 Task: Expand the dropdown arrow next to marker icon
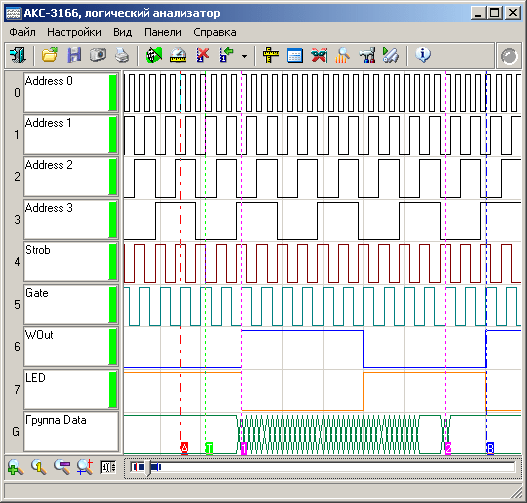coord(245,56)
